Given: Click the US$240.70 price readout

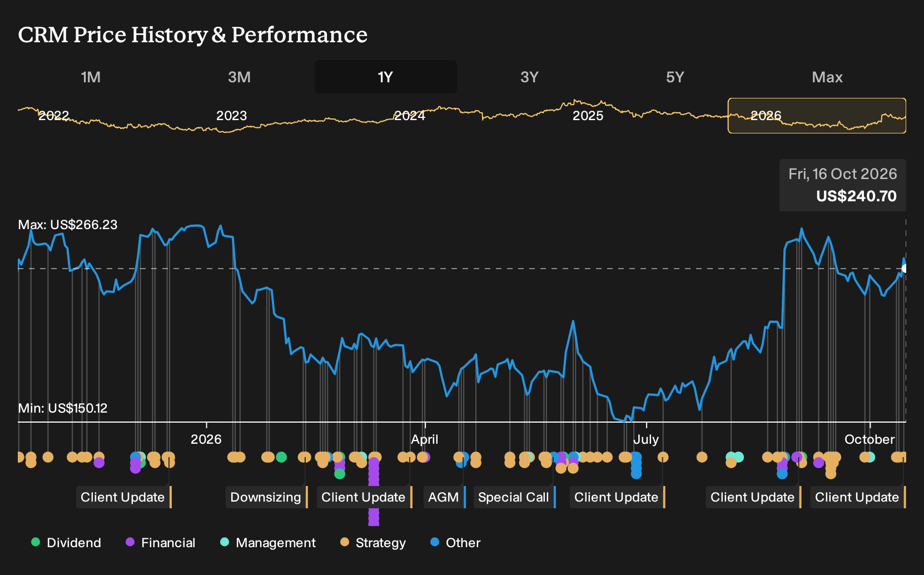Looking at the screenshot, I should pos(856,196).
